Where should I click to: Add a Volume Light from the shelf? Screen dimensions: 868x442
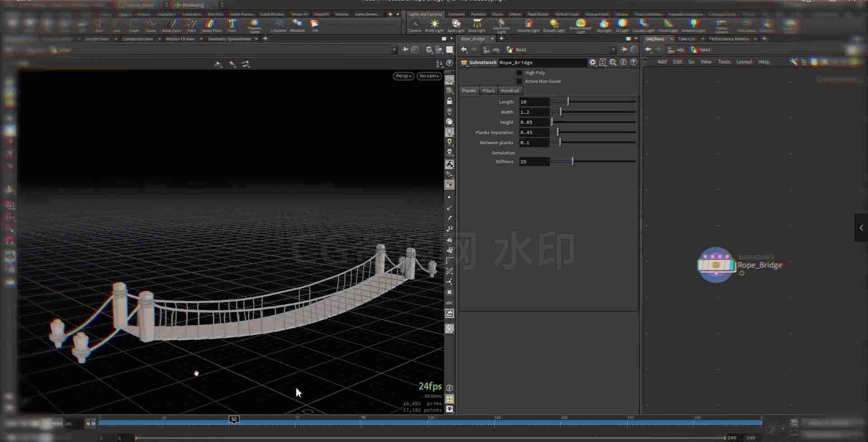(x=528, y=26)
